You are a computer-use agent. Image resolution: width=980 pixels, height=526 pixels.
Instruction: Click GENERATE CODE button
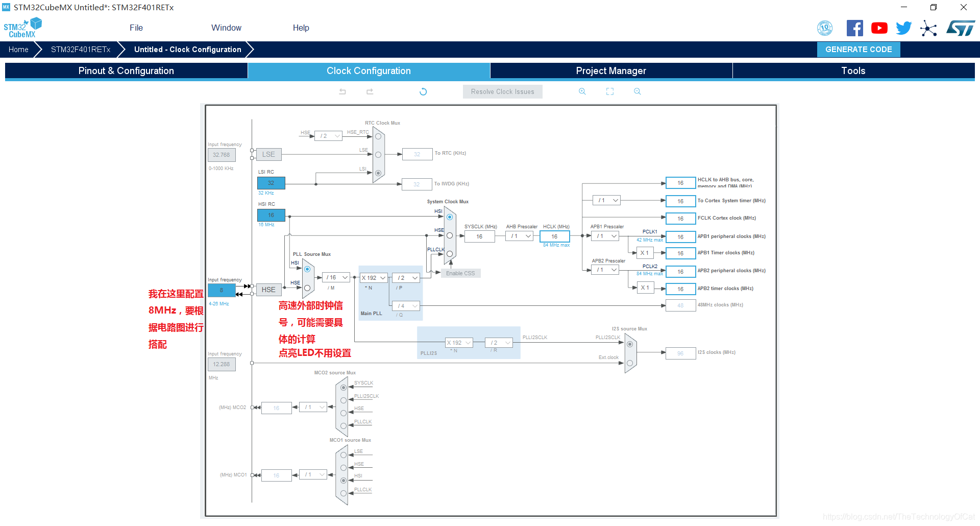(859, 50)
